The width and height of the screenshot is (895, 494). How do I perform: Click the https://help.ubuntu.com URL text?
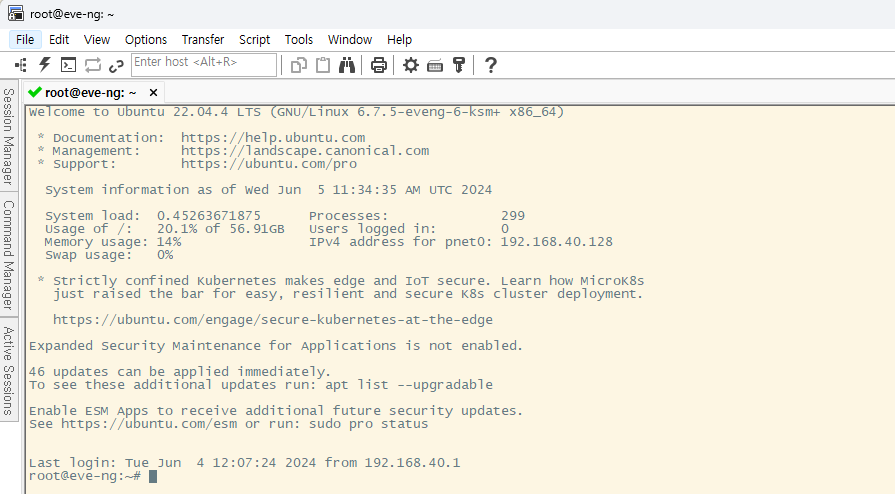tap(273, 138)
